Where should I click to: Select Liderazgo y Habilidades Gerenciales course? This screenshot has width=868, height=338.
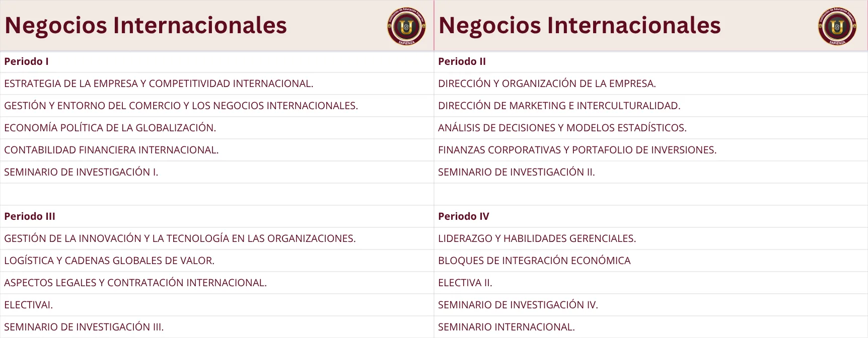[x=537, y=238]
